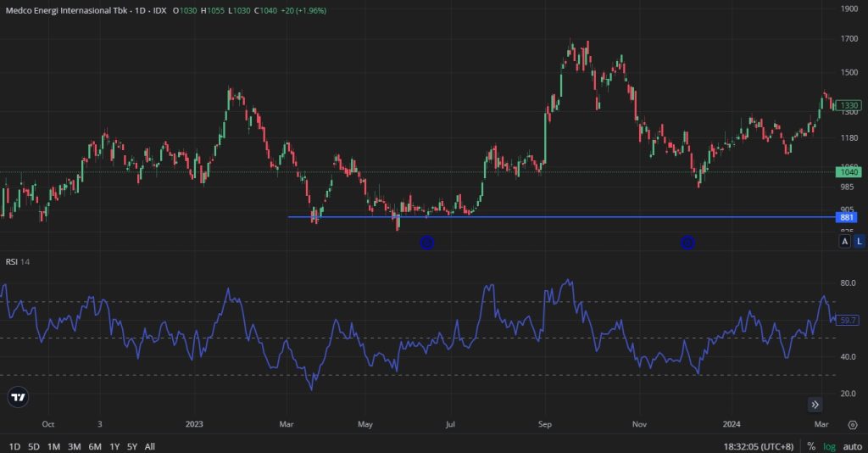This screenshot has width=868, height=453.
Task: Click the 1040 current price label
Action: click(x=849, y=172)
